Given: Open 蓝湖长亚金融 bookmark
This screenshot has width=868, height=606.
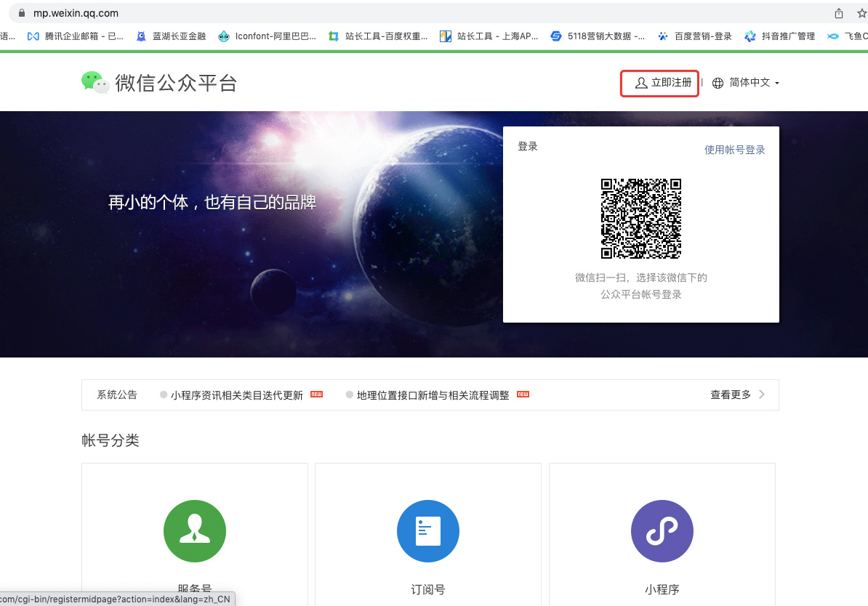Looking at the screenshot, I should coord(171,36).
